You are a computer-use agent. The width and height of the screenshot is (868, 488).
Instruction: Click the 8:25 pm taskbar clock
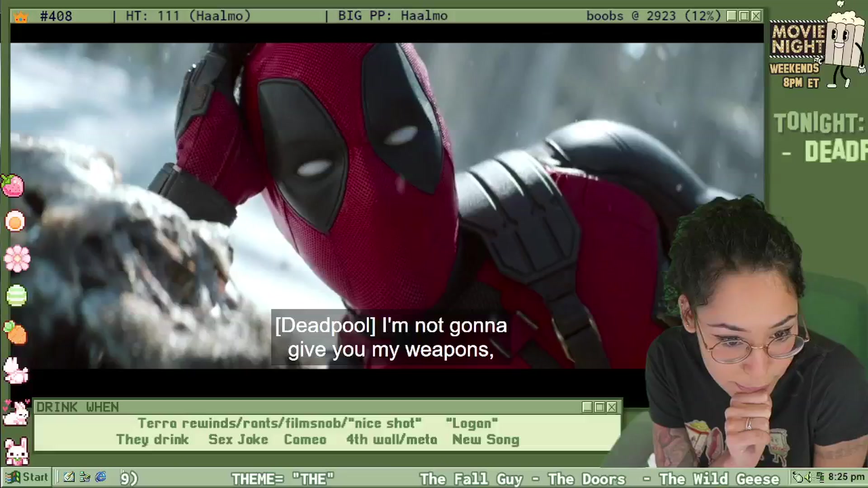(846, 477)
